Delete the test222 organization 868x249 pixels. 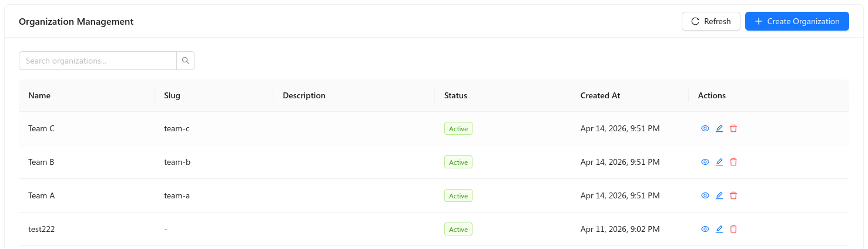(x=733, y=229)
